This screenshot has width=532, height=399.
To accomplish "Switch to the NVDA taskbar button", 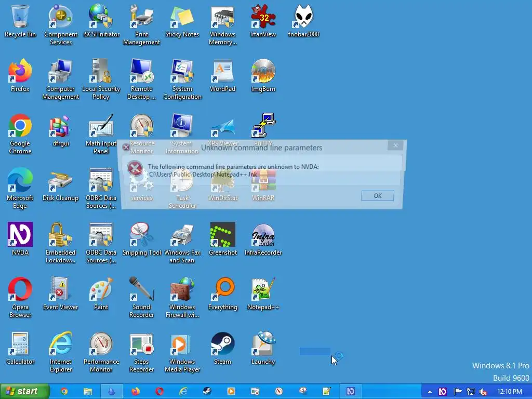I will [351, 392].
